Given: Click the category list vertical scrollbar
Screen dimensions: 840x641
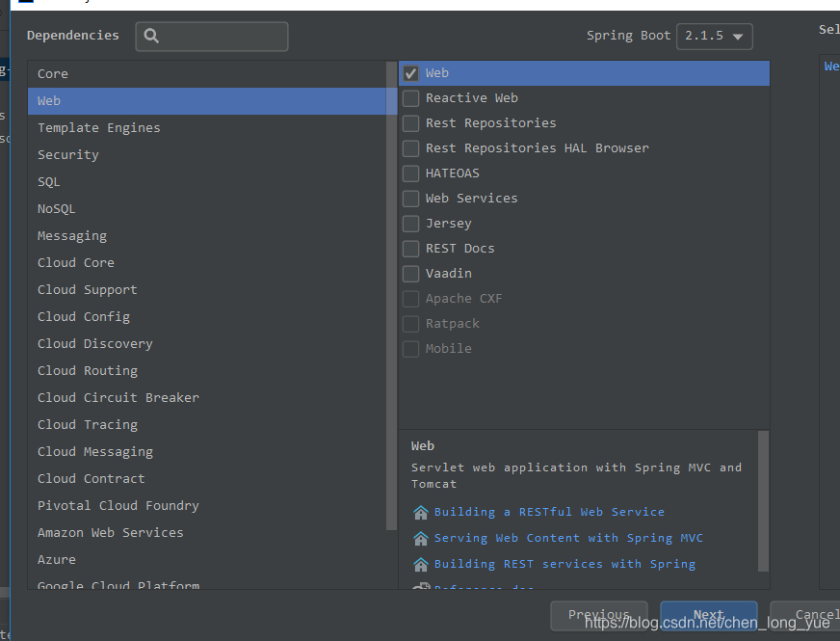Looking at the screenshot, I should pyautogui.click(x=391, y=295).
